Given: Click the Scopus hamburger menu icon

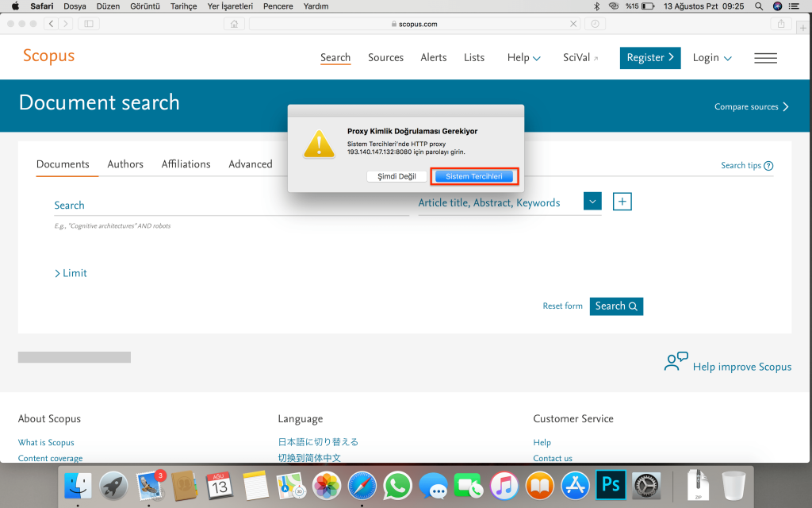Looking at the screenshot, I should click(x=765, y=58).
